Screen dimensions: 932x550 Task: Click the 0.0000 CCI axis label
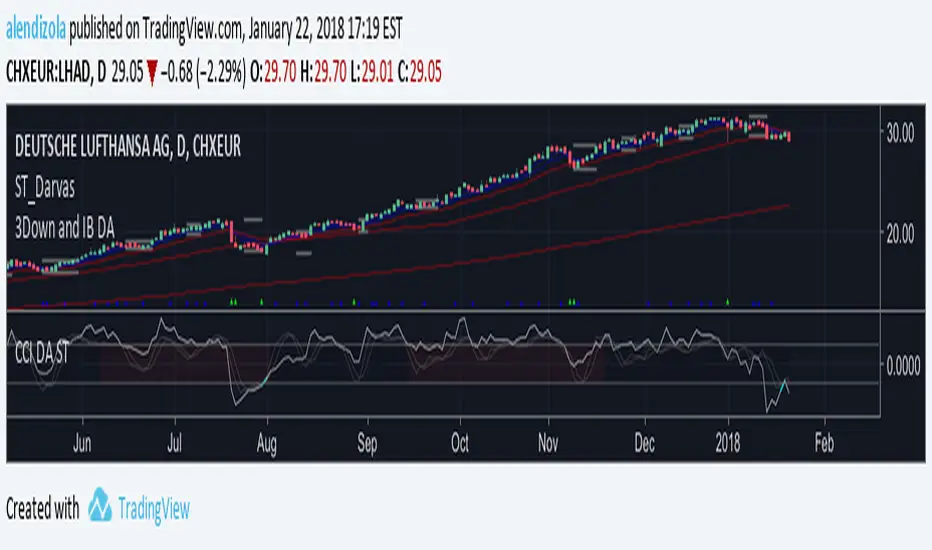pos(903,366)
